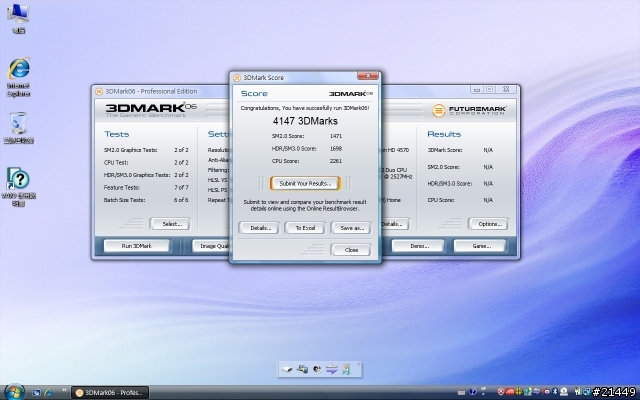Click blue help icon in system tray
This screenshot has height=400, width=640.
click(473, 392)
